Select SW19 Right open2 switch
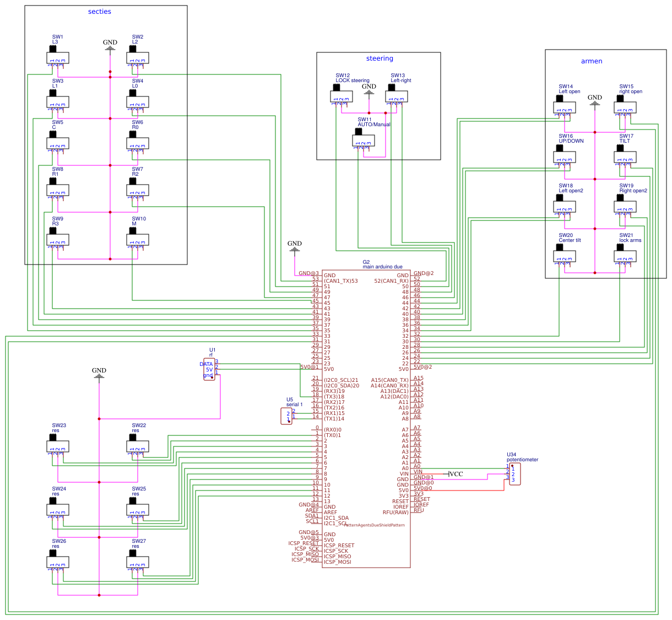The width and height of the screenshot is (672, 620). click(625, 206)
